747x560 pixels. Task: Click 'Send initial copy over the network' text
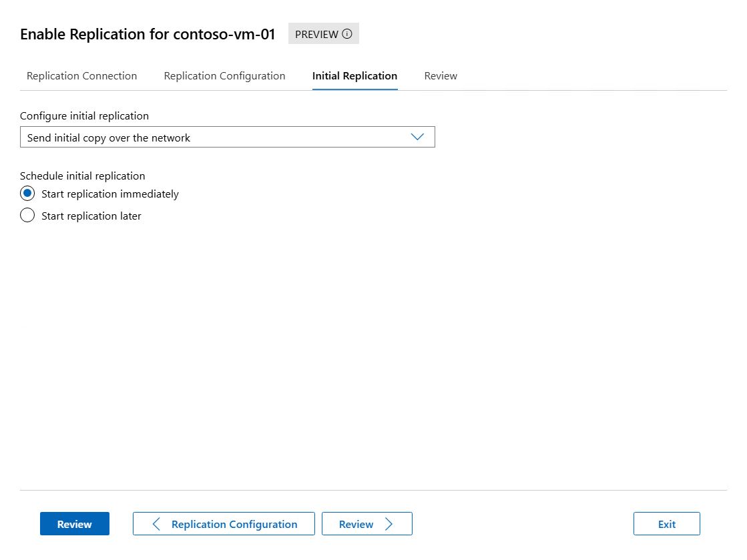click(x=109, y=137)
